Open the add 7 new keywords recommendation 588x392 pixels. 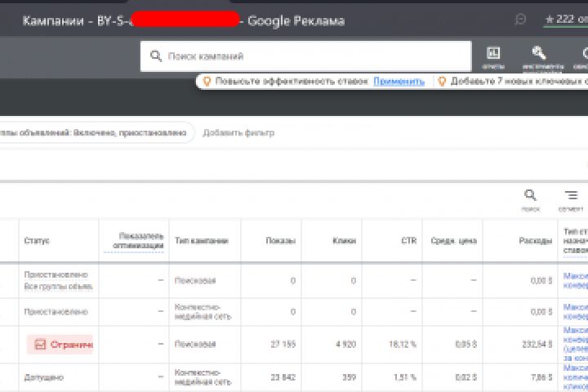tap(519, 81)
